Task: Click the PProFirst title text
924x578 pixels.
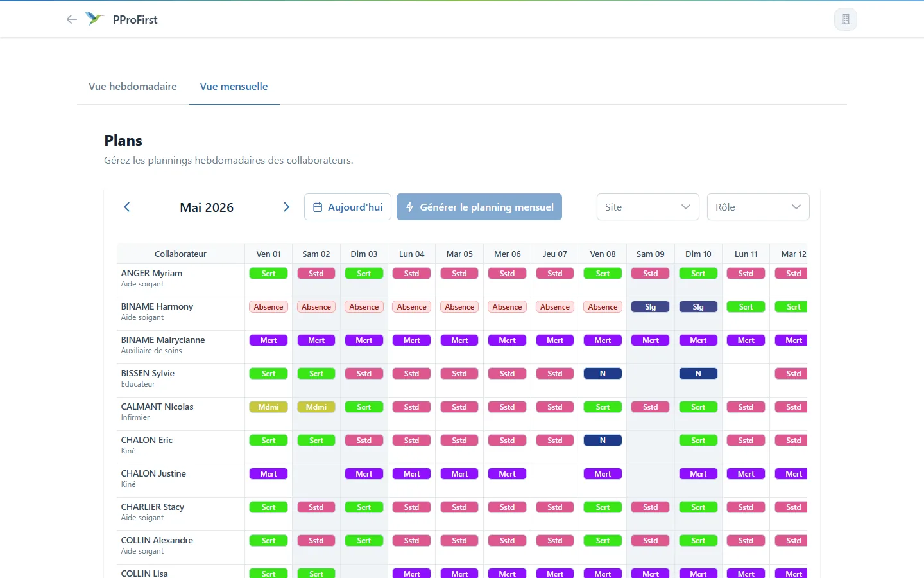Action: [x=135, y=20]
